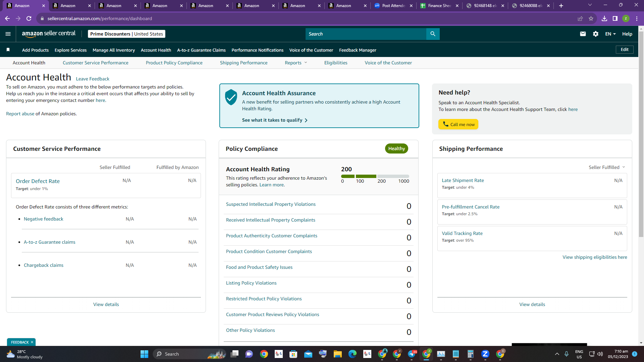Click the magnifier search button

433,34
